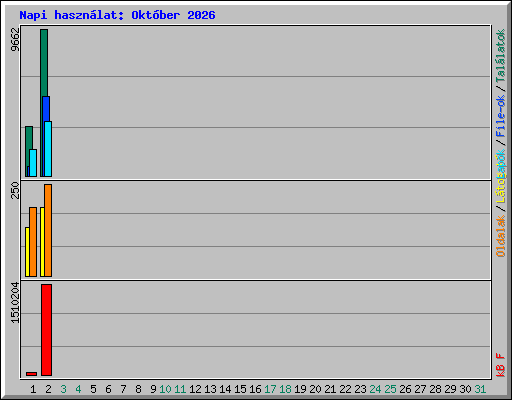The image size is (512, 400).
Task: Click the 1510204 axis value
Action: coord(15,303)
